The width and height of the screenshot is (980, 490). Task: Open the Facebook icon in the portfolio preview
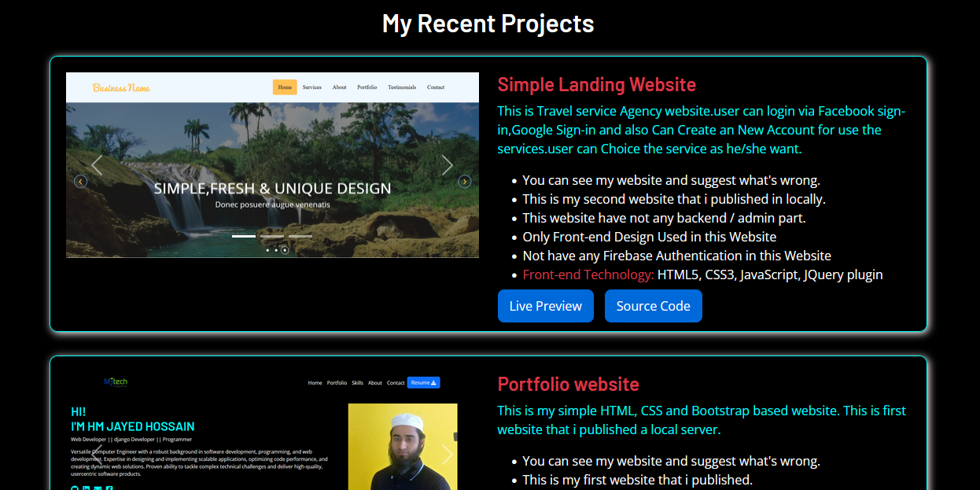coord(109,488)
